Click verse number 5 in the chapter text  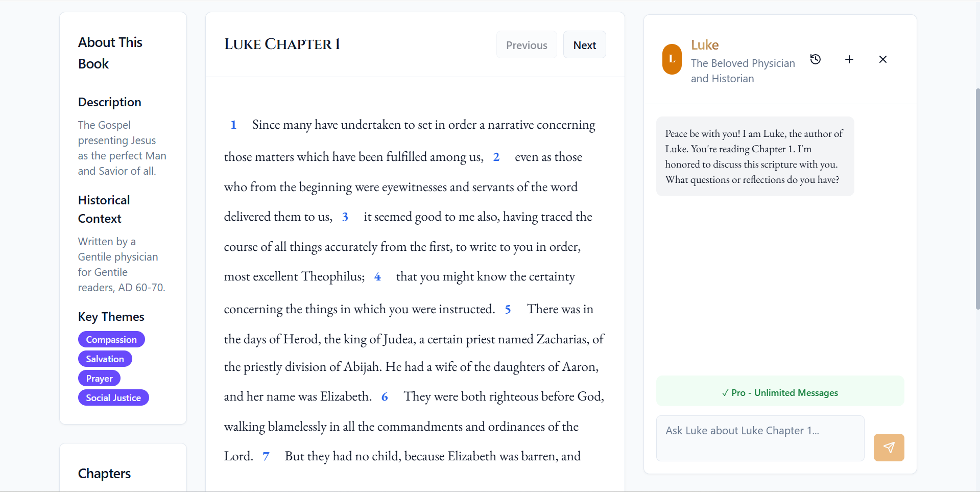click(509, 309)
